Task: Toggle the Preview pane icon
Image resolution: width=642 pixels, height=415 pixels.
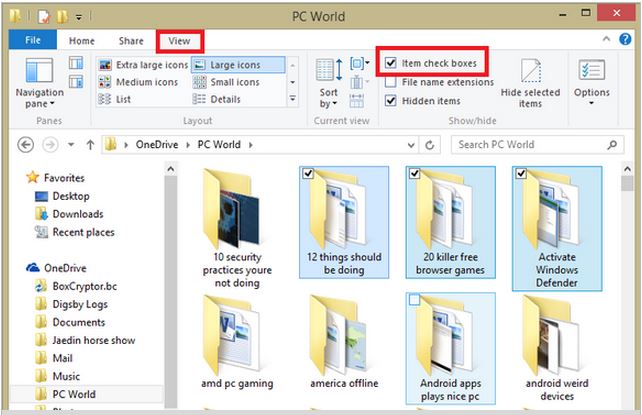Action: click(76, 63)
